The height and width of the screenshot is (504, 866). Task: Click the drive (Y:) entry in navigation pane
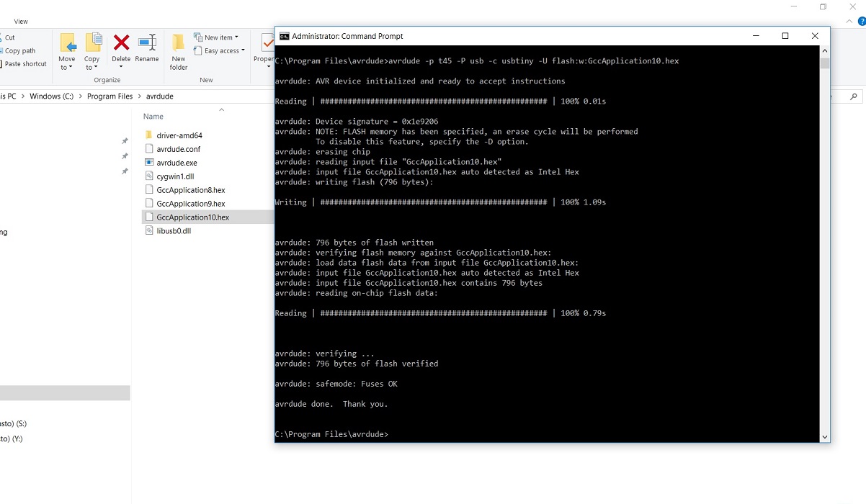(12, 438)
